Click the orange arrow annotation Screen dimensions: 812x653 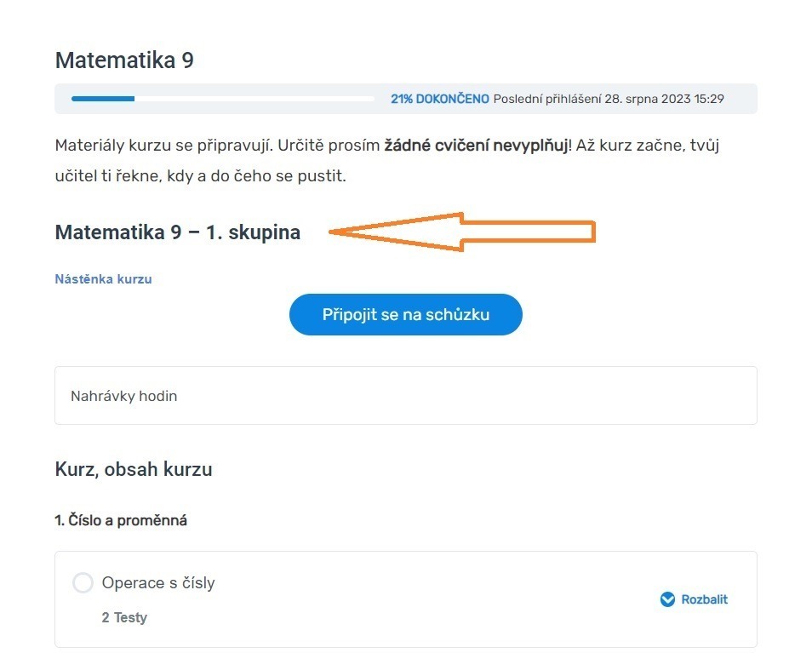click(462, 232)
